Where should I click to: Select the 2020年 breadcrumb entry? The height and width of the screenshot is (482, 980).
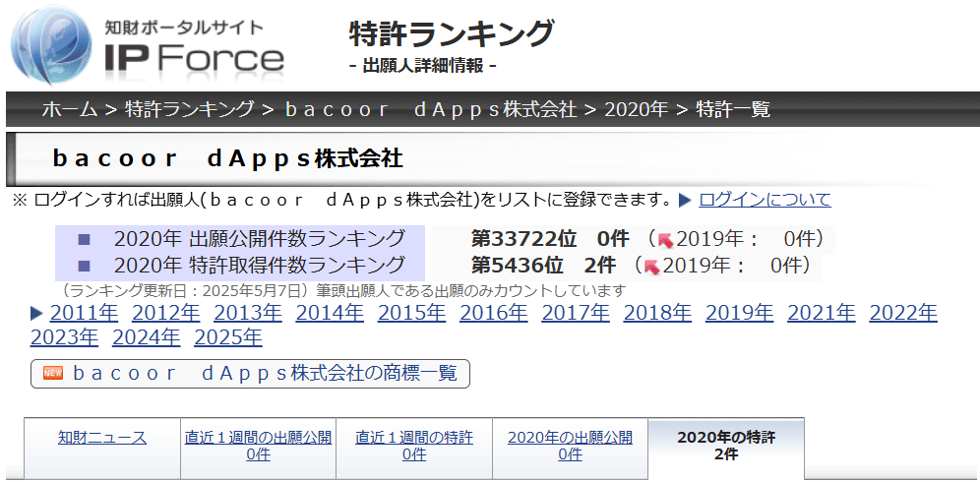(637, 110)
